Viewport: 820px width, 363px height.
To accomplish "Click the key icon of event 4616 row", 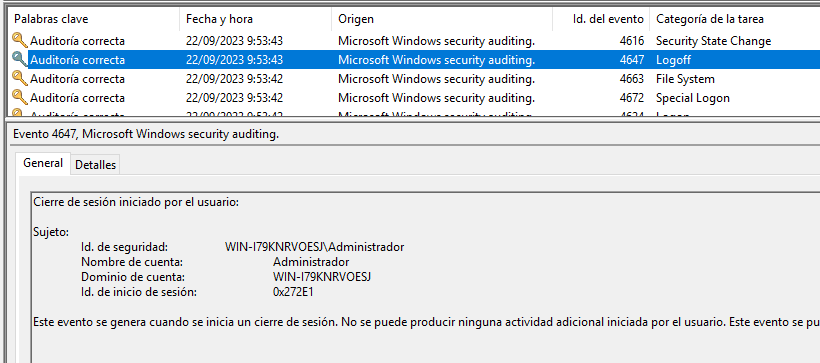I will tap(20, 40).
